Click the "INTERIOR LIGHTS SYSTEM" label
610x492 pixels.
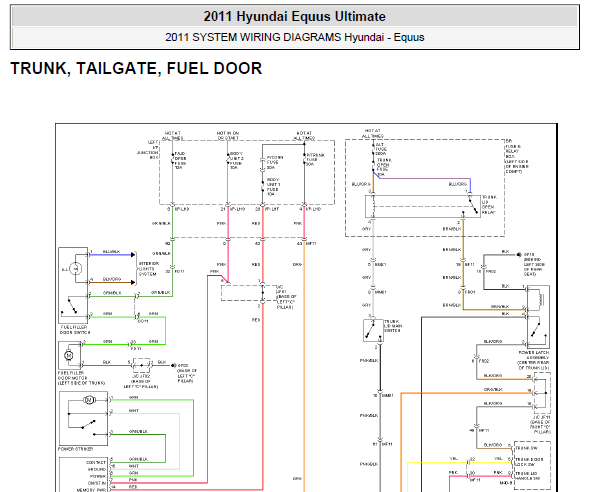pyautogui.click(x=148, y=269)
